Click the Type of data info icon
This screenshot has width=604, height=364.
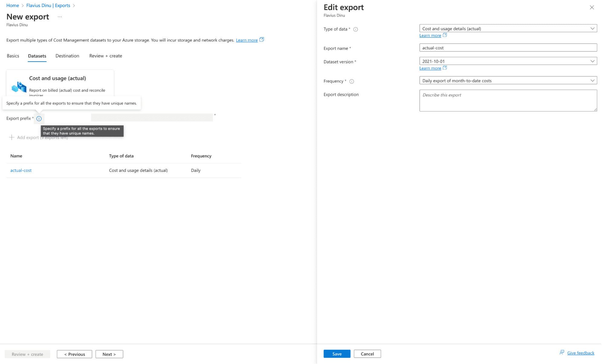(356, 29)
